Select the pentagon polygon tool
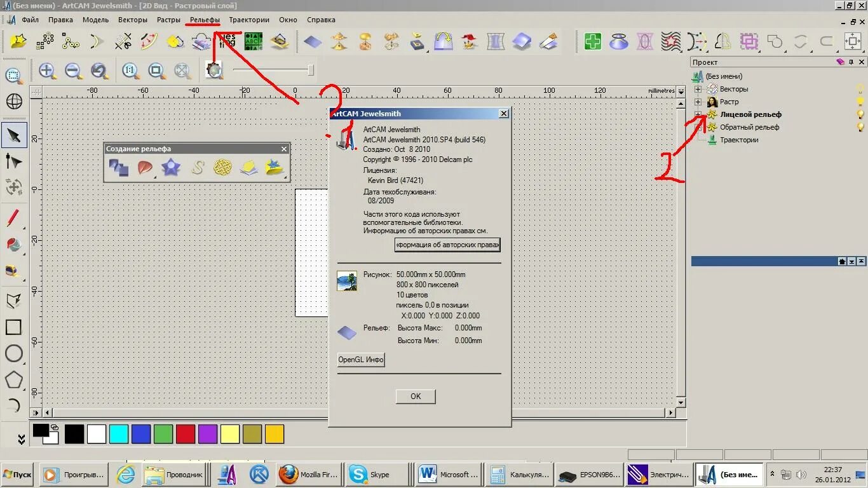868x488 pixels. [14, 379]
